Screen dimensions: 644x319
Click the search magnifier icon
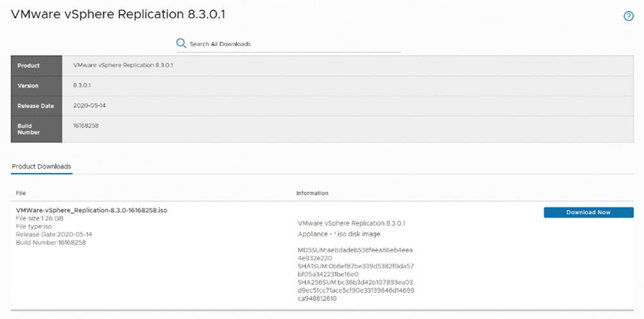181,44
